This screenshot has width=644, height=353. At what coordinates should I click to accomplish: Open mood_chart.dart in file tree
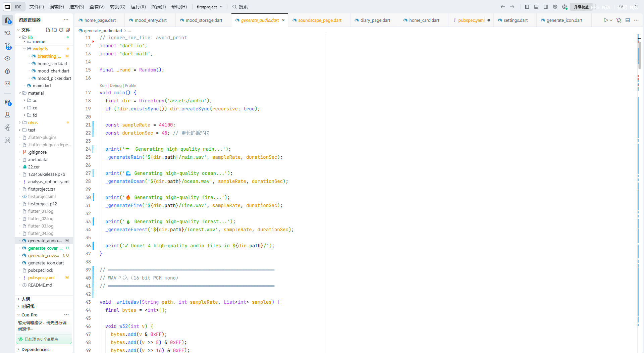[53, 71]
